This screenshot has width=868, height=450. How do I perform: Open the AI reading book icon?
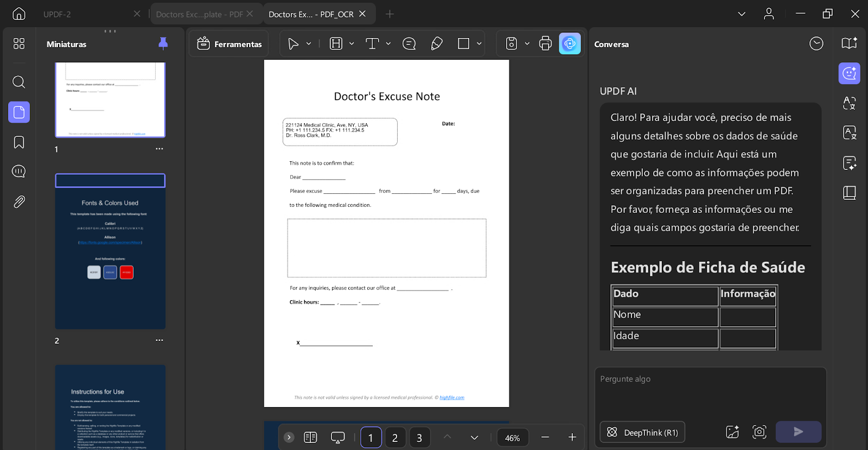click(850, 43)
